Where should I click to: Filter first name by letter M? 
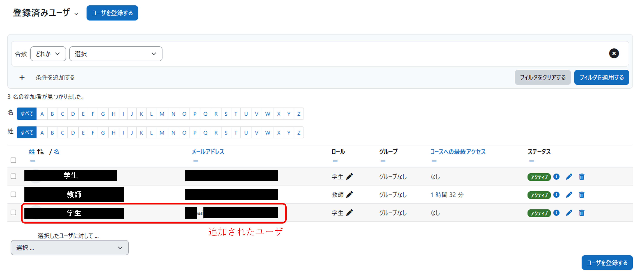(x=162, y=114)
